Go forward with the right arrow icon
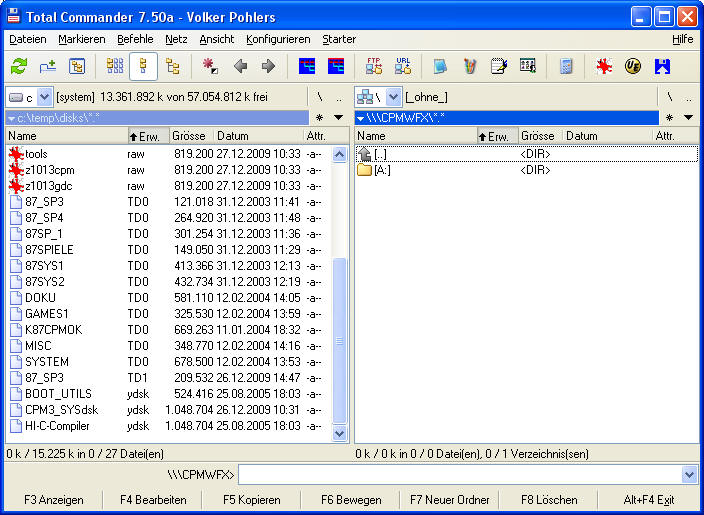This screenshot has height=515, width=704. [268, 66]
